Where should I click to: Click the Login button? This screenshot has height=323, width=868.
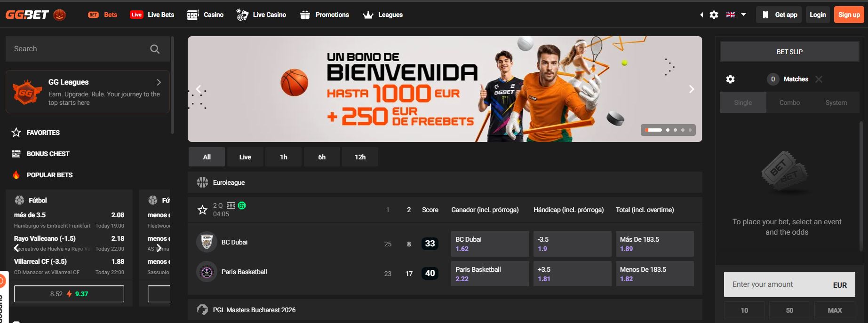coord(818,15)
